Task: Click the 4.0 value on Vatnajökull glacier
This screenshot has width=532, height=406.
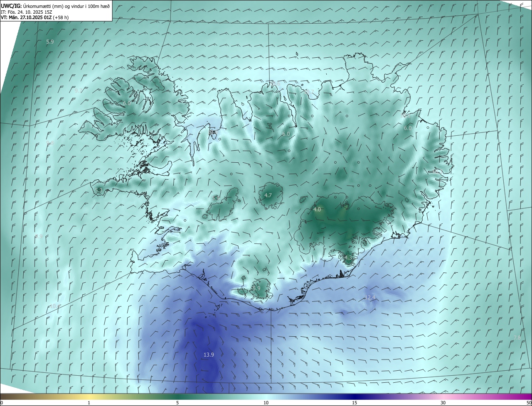Action: pyautogui.click(x=317, y=210)
